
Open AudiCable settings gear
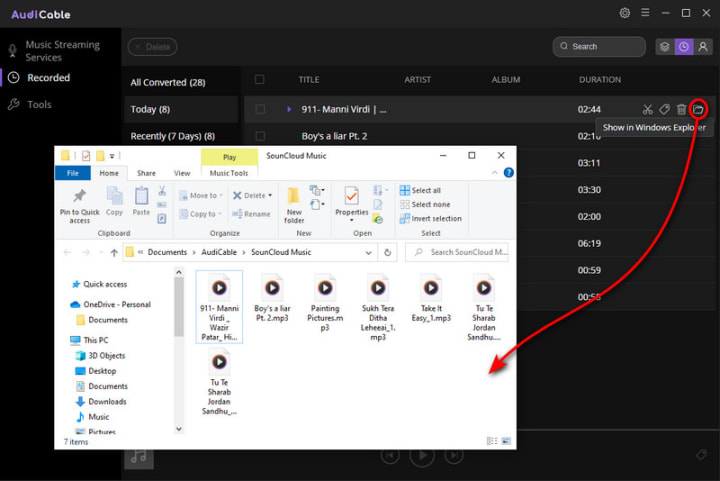click(x=624, y=13)
